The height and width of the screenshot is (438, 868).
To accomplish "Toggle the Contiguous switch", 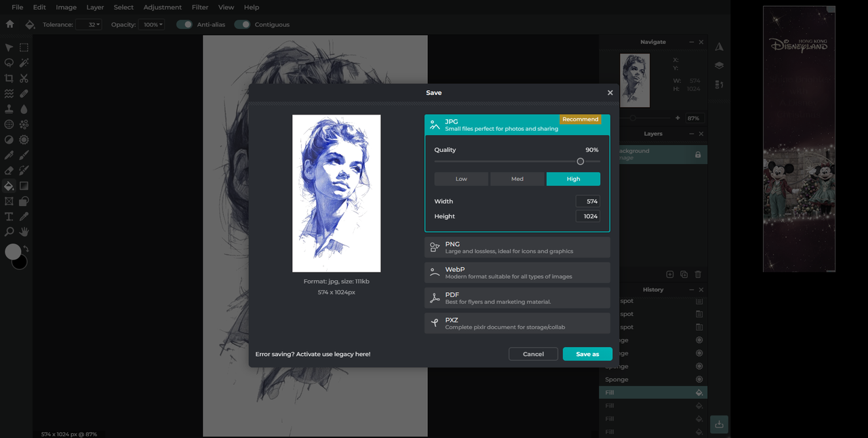I will point(242,24).
